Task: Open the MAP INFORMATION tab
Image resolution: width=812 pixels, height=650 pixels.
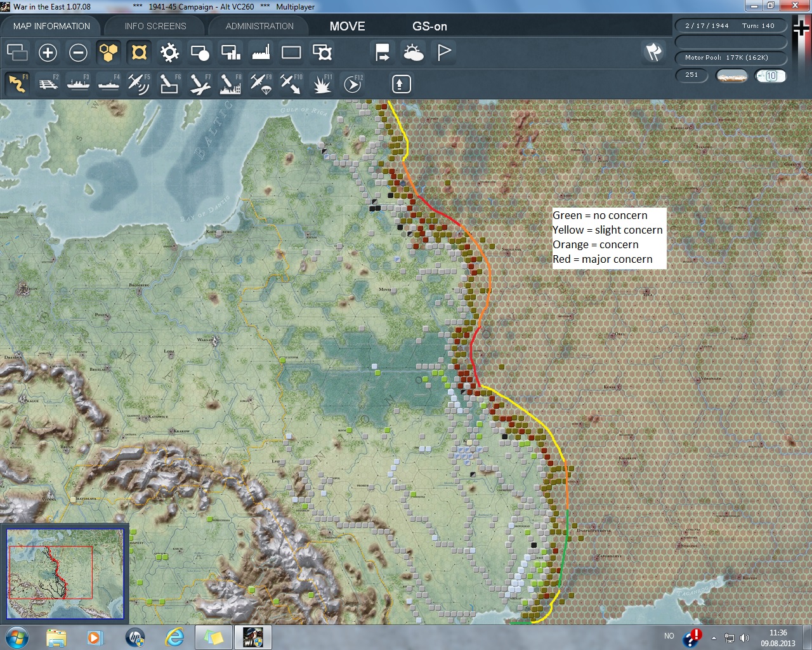Action: coord(51,26)
